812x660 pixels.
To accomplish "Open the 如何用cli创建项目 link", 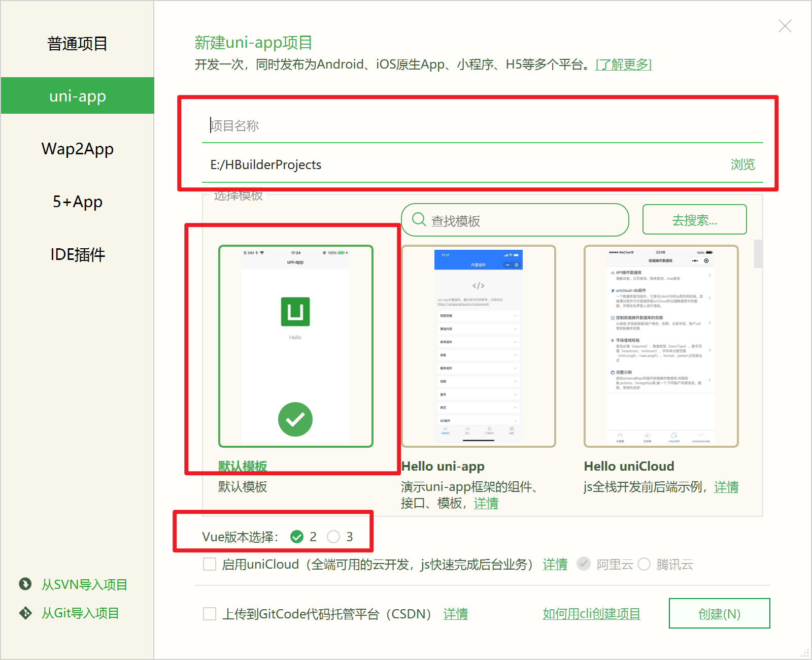I will 591,614.
